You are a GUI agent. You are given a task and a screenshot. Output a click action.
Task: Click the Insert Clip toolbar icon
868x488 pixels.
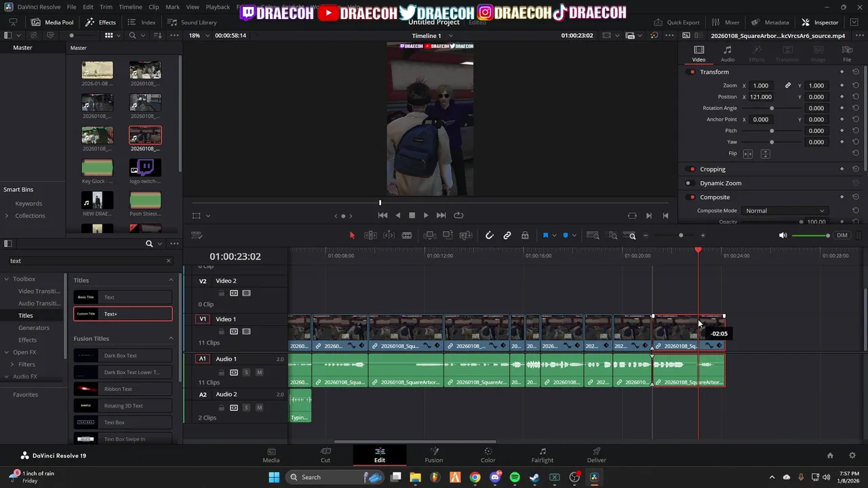(429, 235)
